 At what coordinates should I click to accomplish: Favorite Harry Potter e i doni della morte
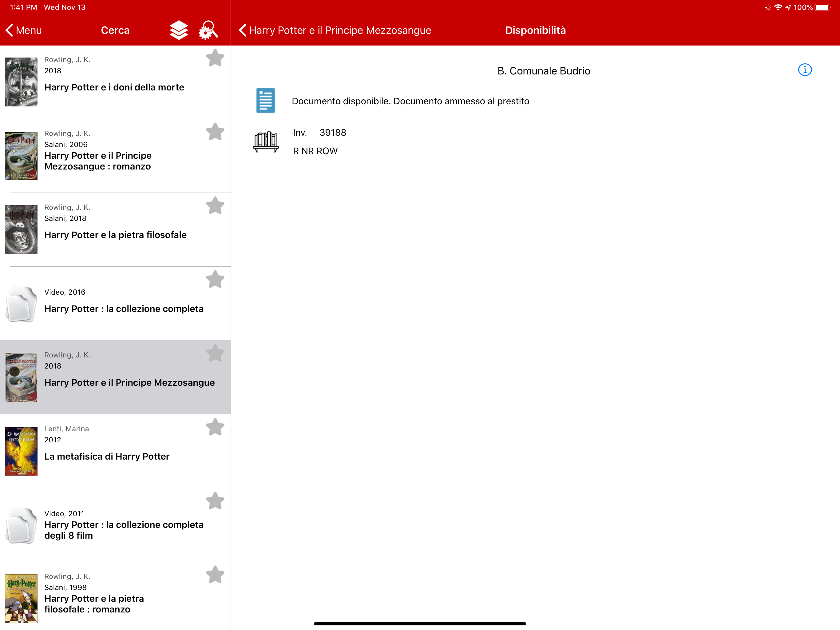pyautogui.click(x=215, y=58)
